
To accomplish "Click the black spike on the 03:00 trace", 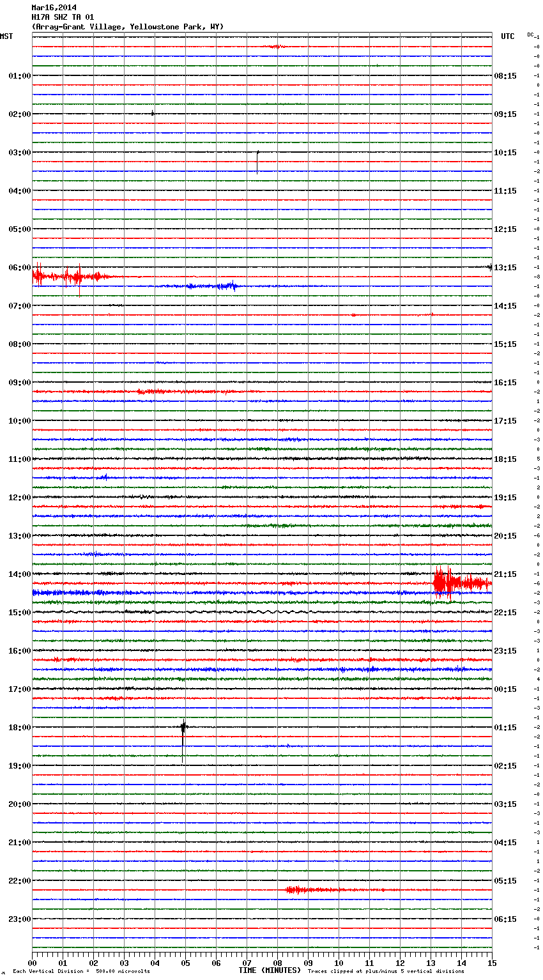I will pyautogui.click(x=257, y=161).
